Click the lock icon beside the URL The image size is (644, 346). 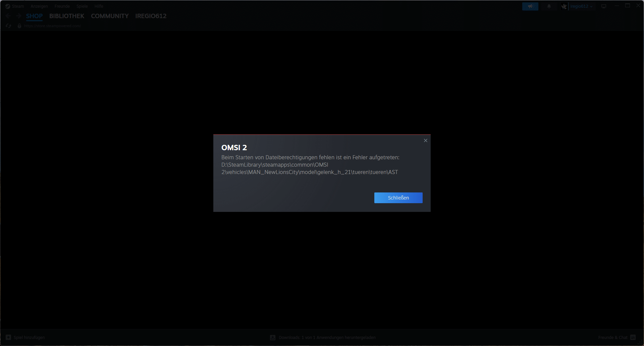tap(19, 26)
